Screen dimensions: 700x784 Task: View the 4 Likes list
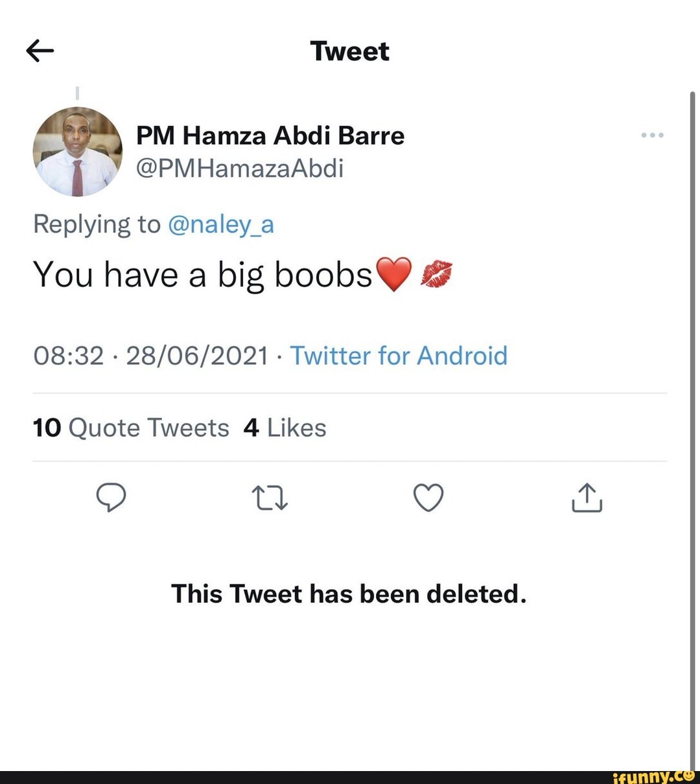285,428
